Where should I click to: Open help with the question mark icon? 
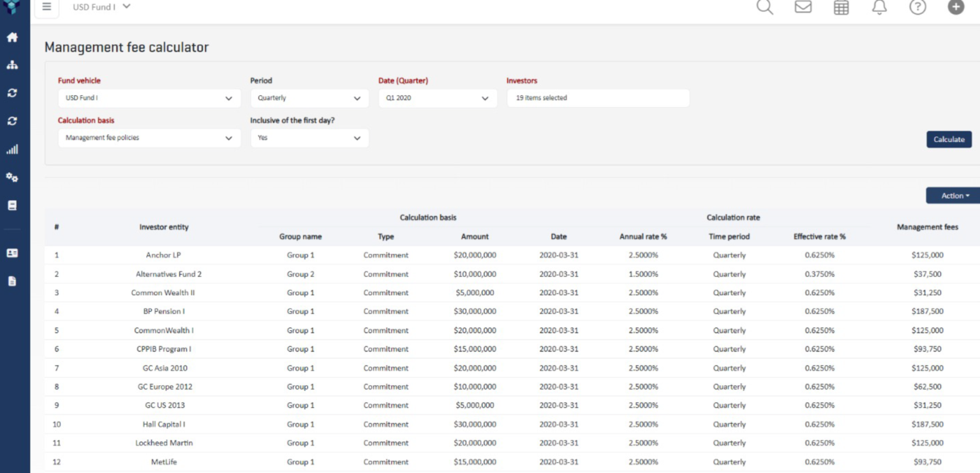pyautogui.click(x=917, y=7)
